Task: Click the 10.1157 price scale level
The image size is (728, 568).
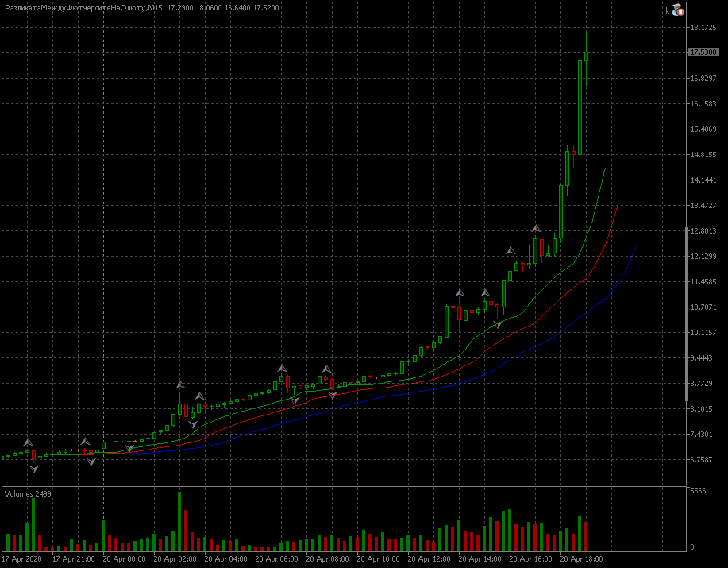Action: click(x=703, y=333)
